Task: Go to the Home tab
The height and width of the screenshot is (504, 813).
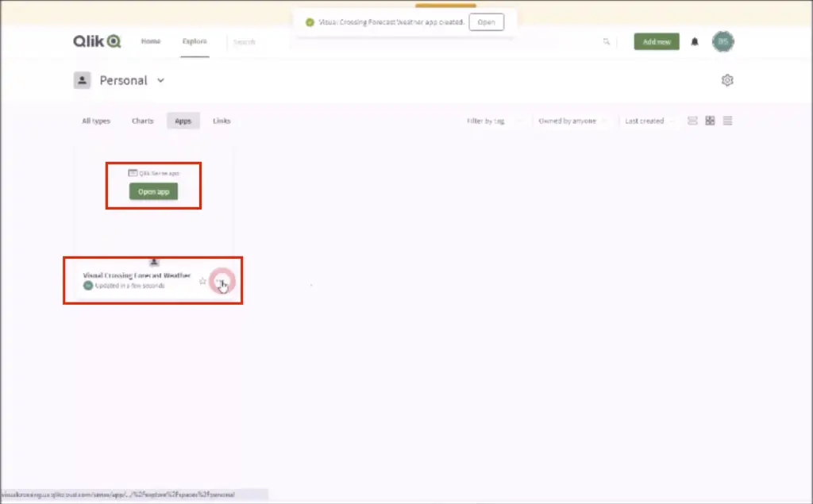Action: coord(151,41)
